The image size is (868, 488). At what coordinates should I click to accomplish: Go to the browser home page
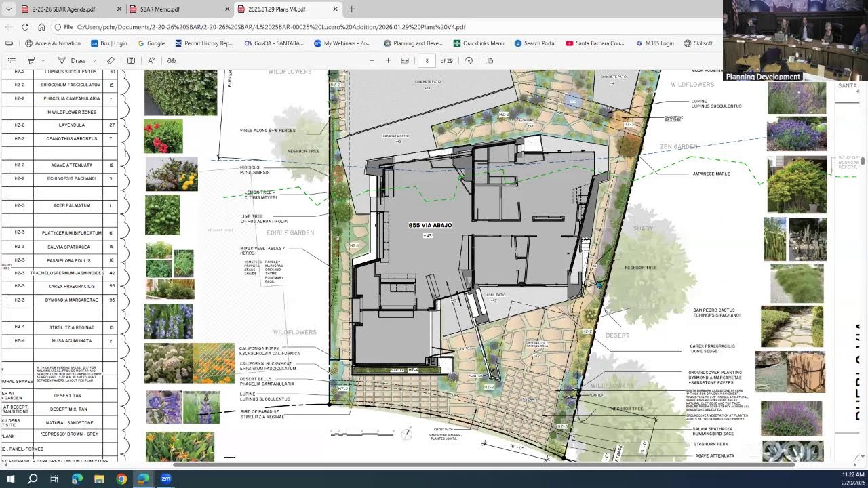click(x=41, y=27)
